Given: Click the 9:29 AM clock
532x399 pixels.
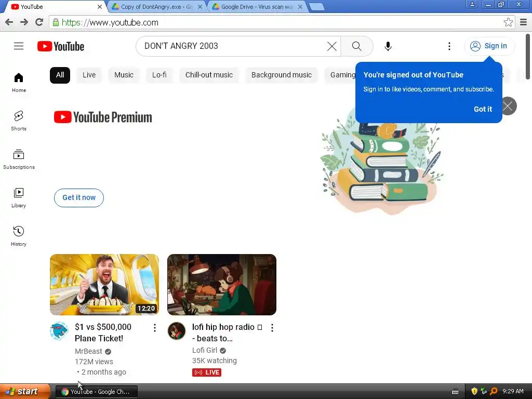Looking at the screenshot, I should click(513, 392).
